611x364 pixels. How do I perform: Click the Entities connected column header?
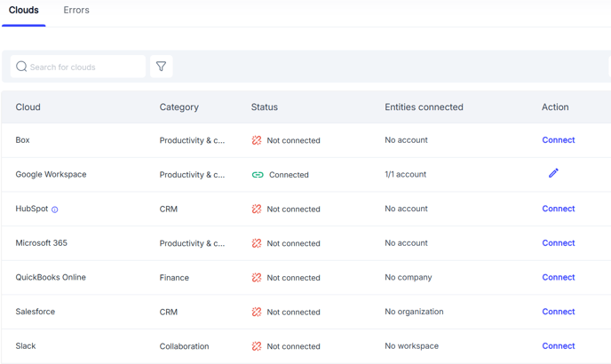[x=424, y=107]
